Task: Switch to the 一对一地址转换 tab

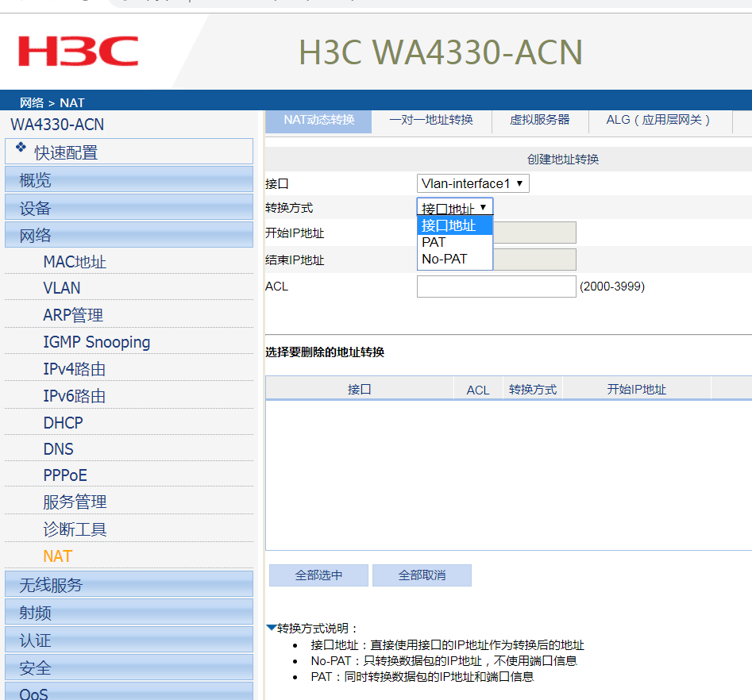Action: 431,121
